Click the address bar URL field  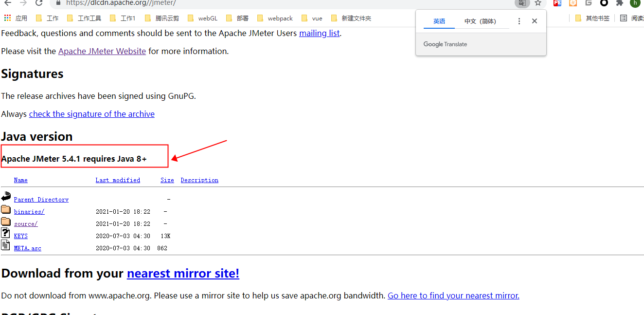146,3
